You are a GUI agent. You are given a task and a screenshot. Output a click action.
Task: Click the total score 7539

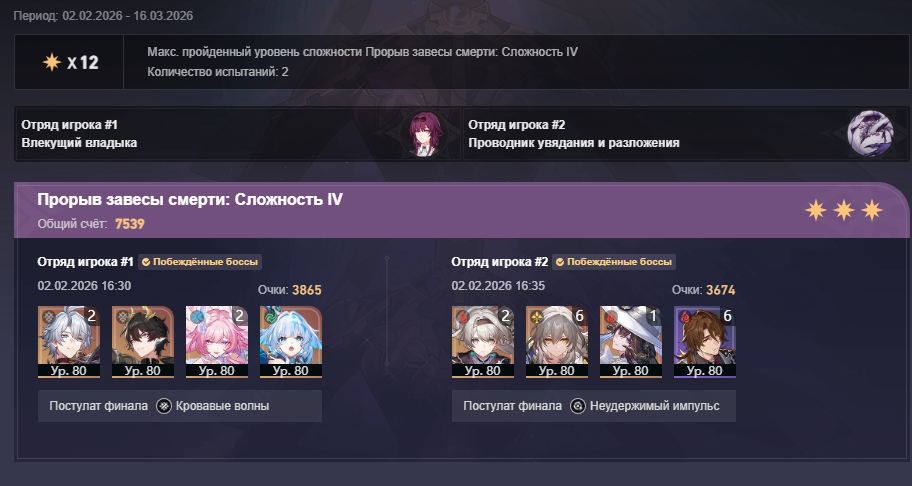click(x=130, y=224)
